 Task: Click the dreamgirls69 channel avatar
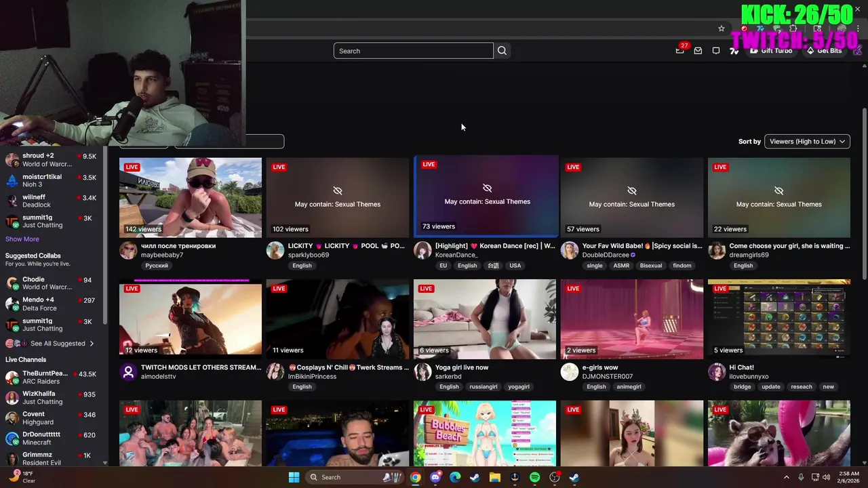tap(717, 250)
